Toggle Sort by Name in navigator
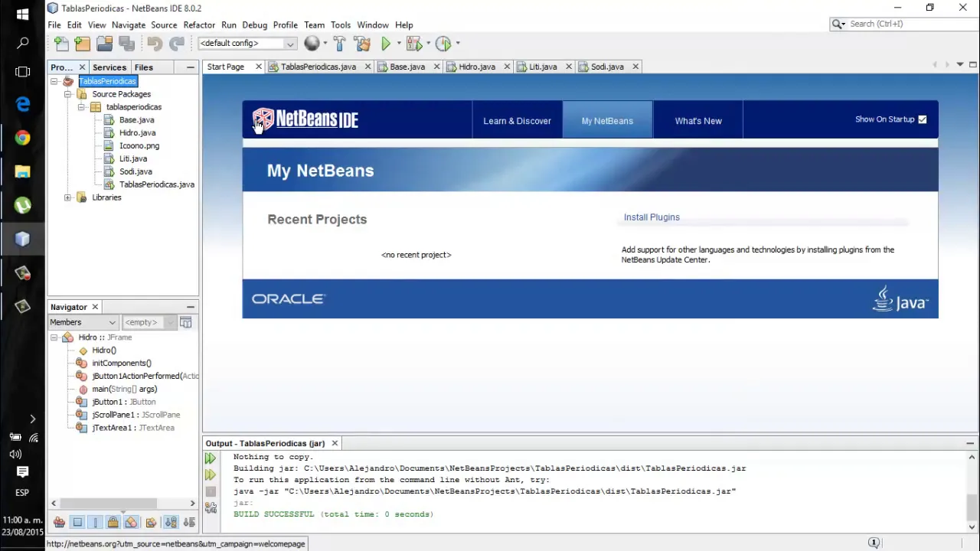This screenshot has height=551, width=980. pos(171,523)
